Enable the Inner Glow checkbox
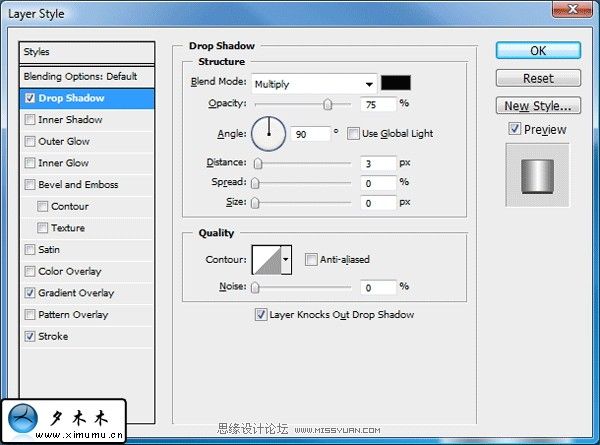The height and width of the screenshot is (445, 600). [30, 163]
